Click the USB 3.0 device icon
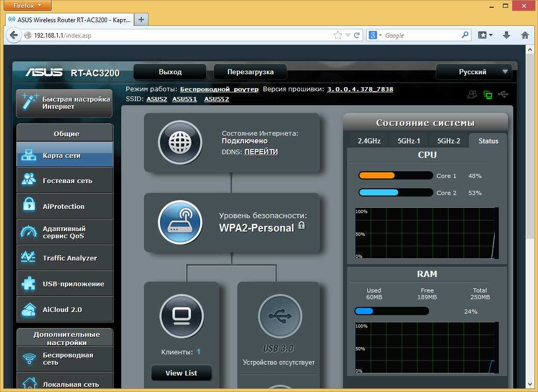The width and height of the screenshot is (538, 392). [x=280, y=316]
